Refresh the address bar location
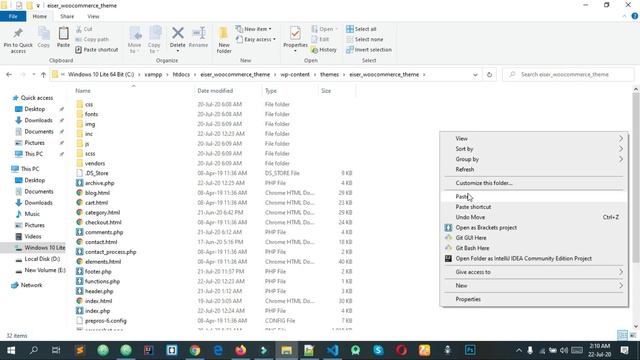 pyautogui.click(x=489, y=75)
